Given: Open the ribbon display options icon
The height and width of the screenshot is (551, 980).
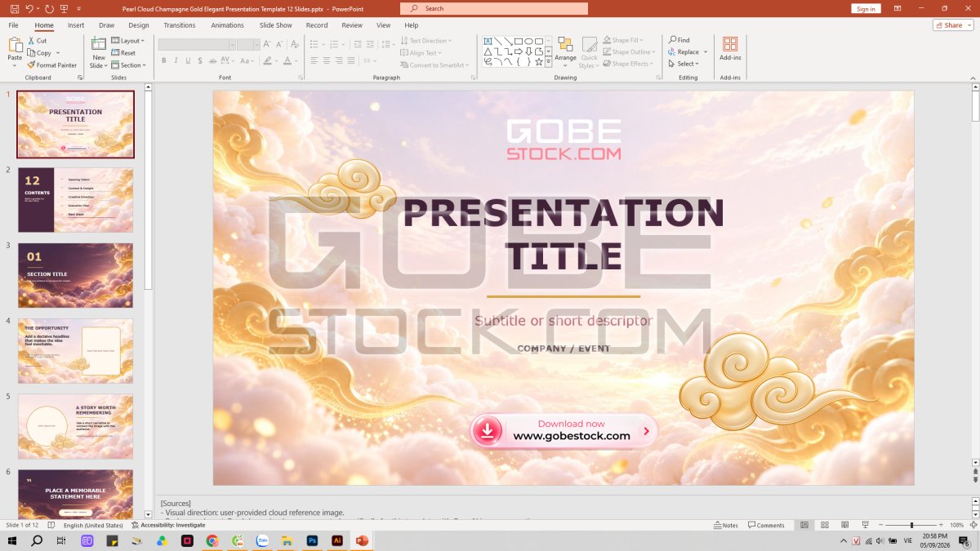Looking at the screenshot, I should pyautogui.click(x=898, y=8).
